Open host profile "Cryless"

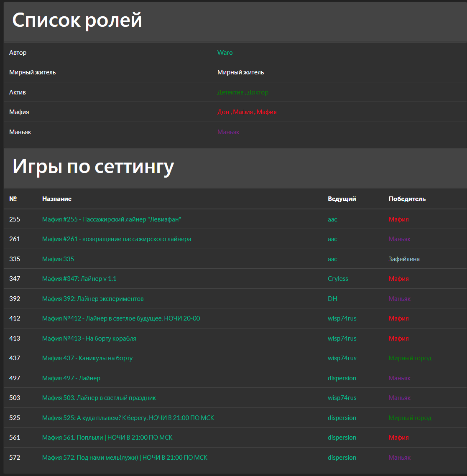click(338, 278)
